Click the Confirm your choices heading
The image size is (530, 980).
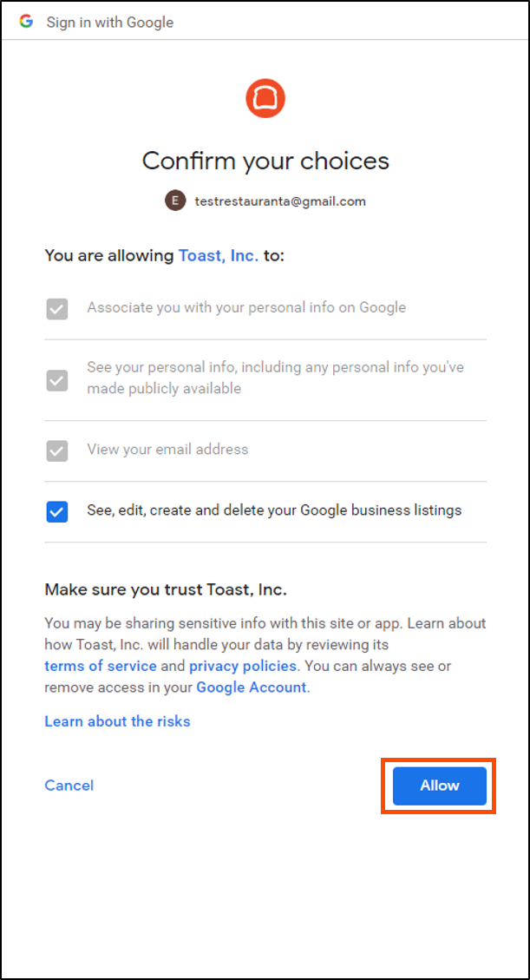coord(265,161)
